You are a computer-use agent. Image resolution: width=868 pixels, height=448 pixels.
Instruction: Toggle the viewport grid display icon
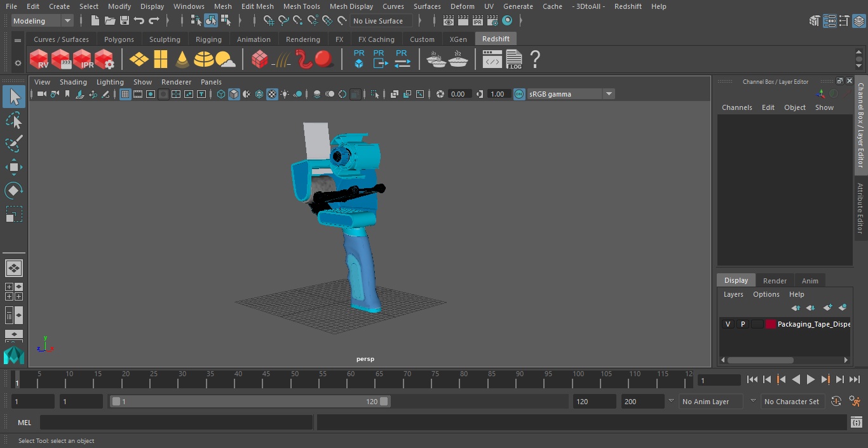tap(125, 94)
